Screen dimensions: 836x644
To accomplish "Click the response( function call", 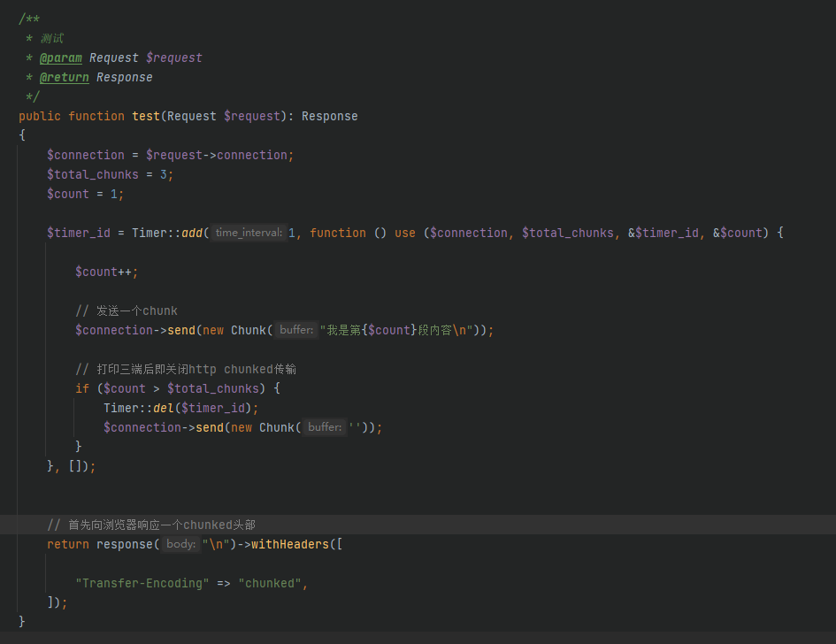I will click(128, 544).
